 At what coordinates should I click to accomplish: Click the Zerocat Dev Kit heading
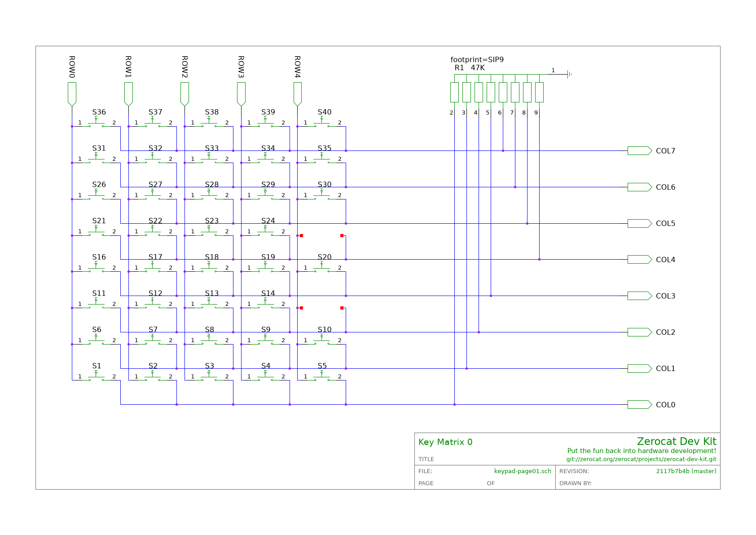click(677, 441)
